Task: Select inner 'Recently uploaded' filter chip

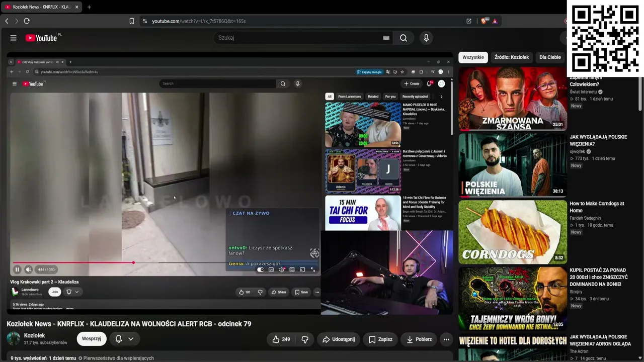Action: tap(415, 97)
